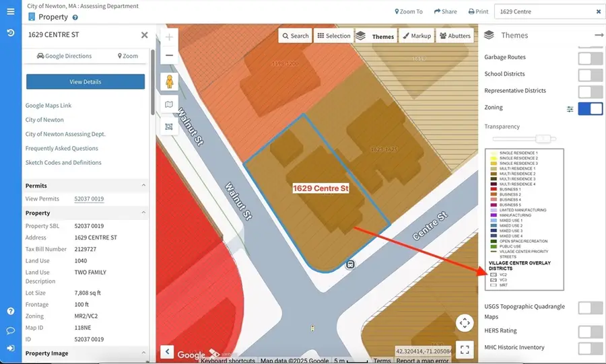The image size is (606, 364).
Task: Turn on the HERS Rating toggle
Action: (x=590, y=331)
